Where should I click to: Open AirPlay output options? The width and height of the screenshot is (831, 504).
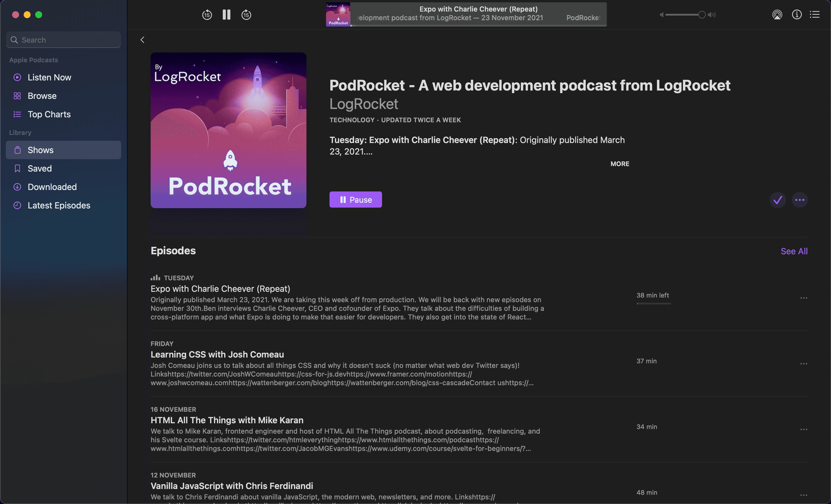click(x=777, y=14)
